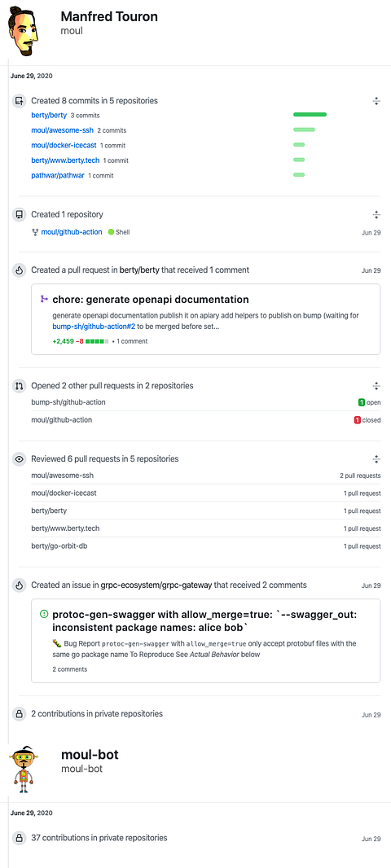Click the commits push icon beside 'Created 8 commits'
This screenshot has width=391, height=868.
point(20,101)
